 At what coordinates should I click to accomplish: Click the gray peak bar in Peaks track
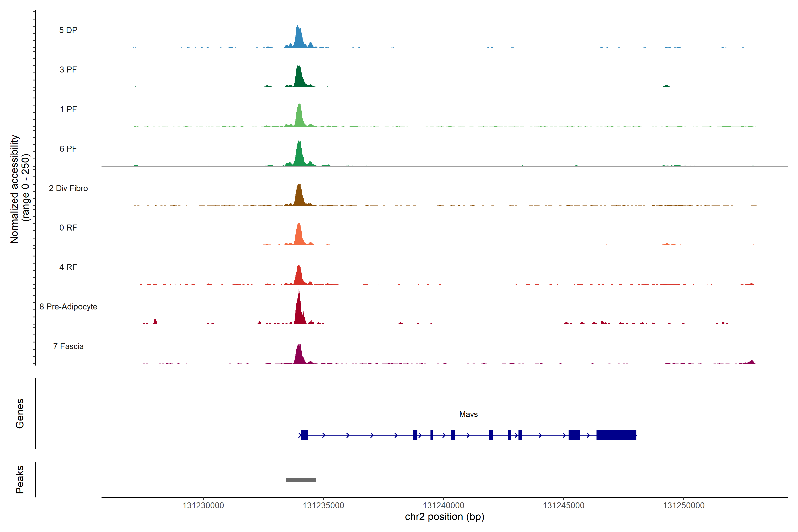pyautogui.click(x=301, y=480)
